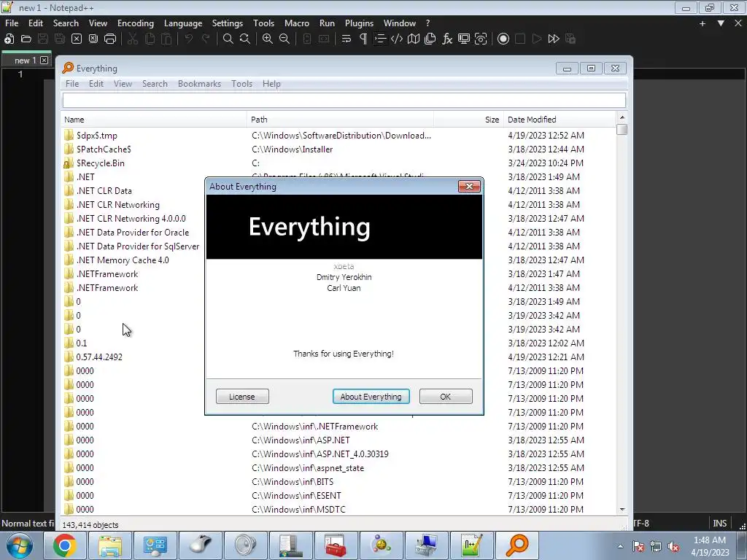
Task: Open Google Chrome from the taskbar
Action: (x=64, y=545)
